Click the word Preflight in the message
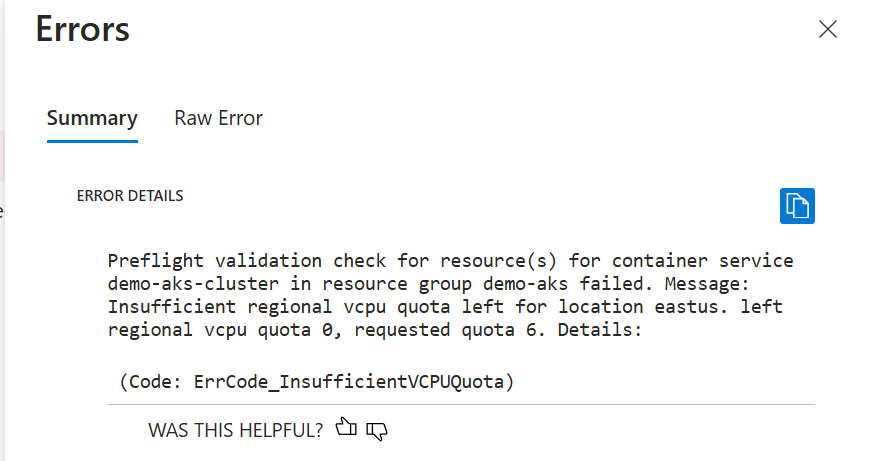Screen dimensions: 873x461 (x=156, y=261)
